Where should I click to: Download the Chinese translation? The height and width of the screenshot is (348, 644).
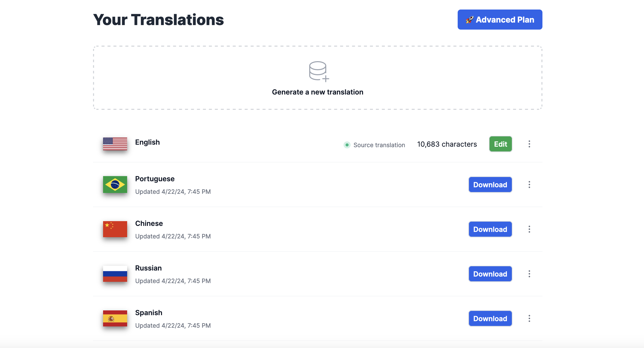[490, 229]
